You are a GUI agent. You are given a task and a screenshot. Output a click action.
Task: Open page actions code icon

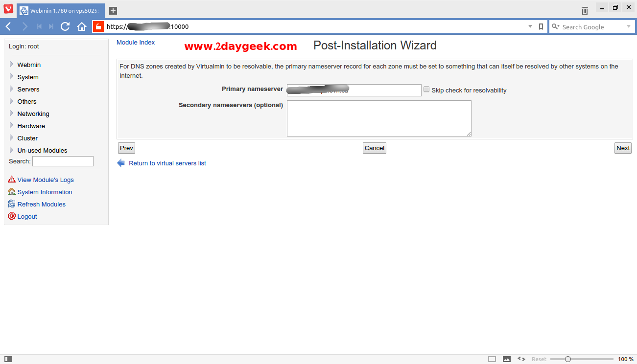521,359
